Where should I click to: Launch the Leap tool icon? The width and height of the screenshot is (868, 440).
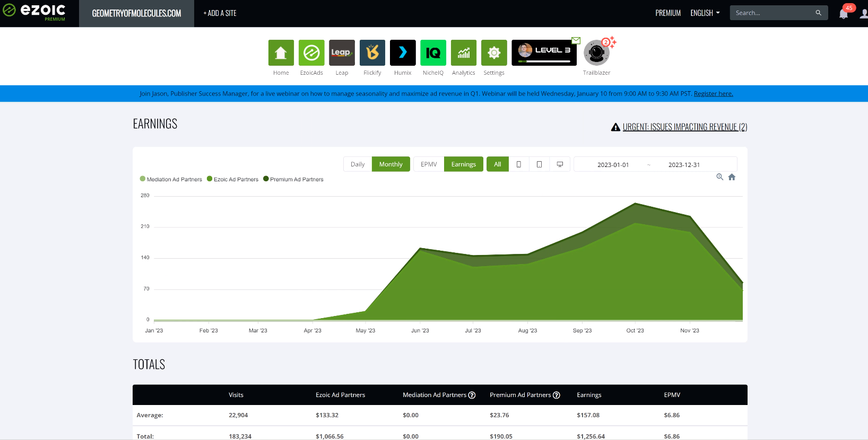click(342, 52)
